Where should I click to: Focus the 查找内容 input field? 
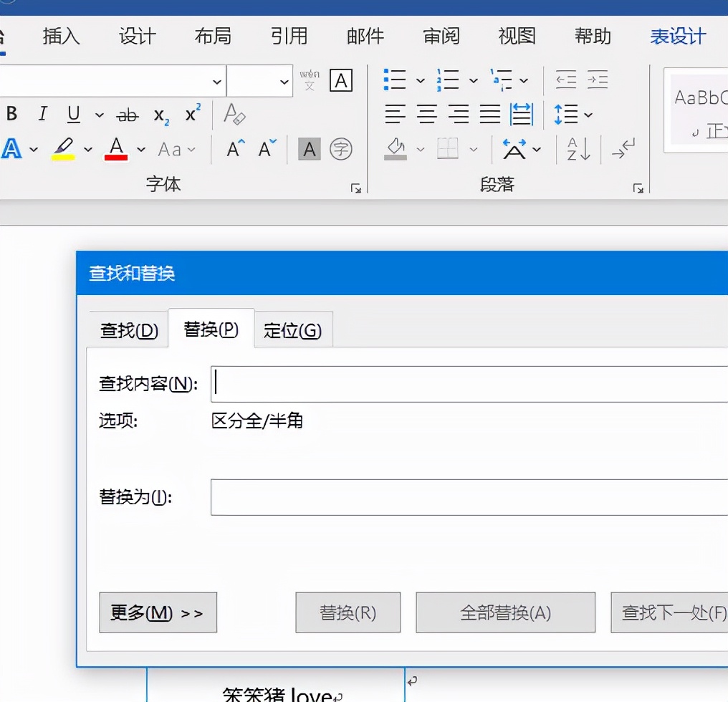click(469, 384)
